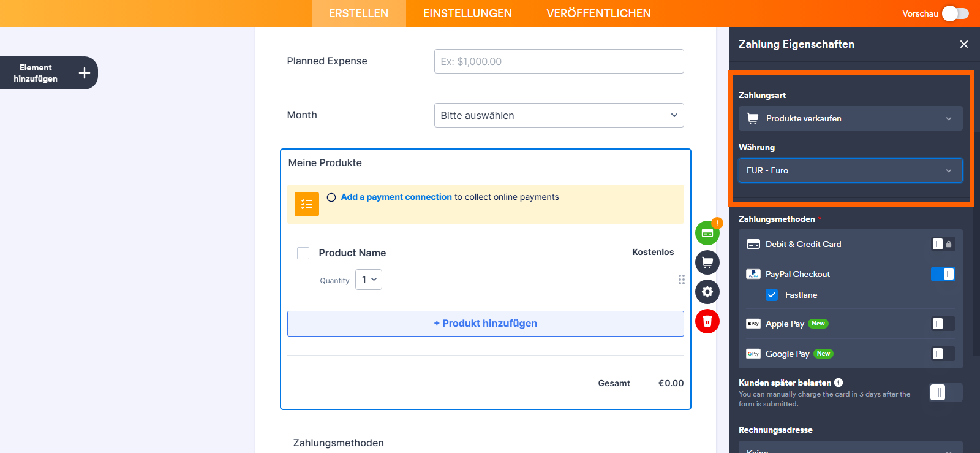
Task: Expand the Month dropdown labeled Bitte auswählen
Action: (558, 115)
